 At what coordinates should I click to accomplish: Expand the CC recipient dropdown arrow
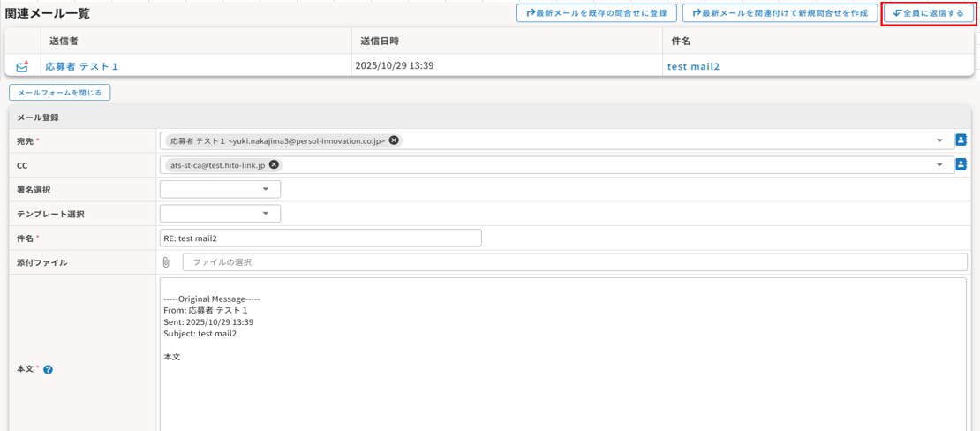pyautogui.click(x=939, y=165)
